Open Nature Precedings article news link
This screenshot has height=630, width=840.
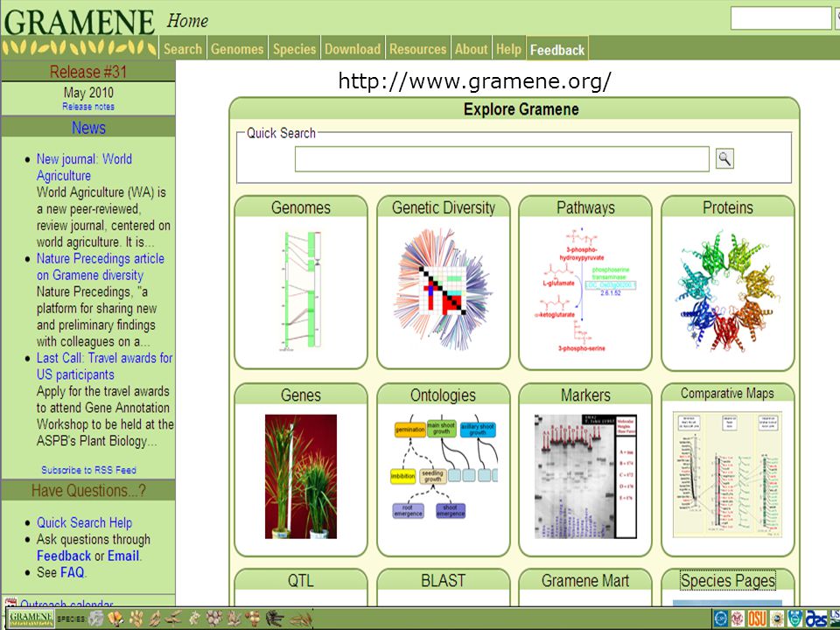[100, 267]
